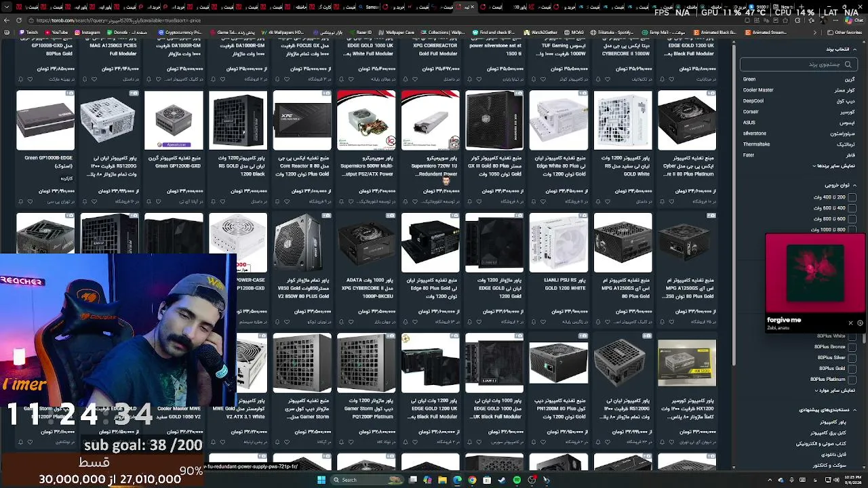Click the 'forgive me' album art
868x488 pixels.
tap(815, 274)
